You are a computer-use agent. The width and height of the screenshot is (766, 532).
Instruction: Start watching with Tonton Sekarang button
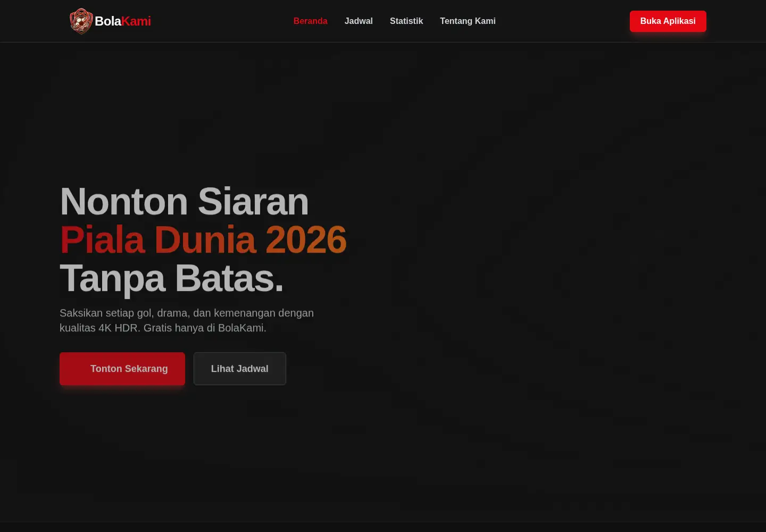click(x=122, y=369)
